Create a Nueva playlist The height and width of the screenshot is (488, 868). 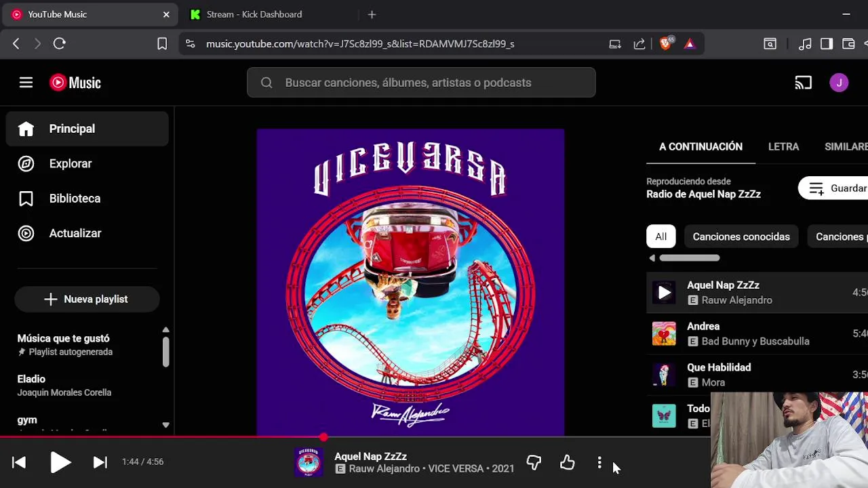87,299
